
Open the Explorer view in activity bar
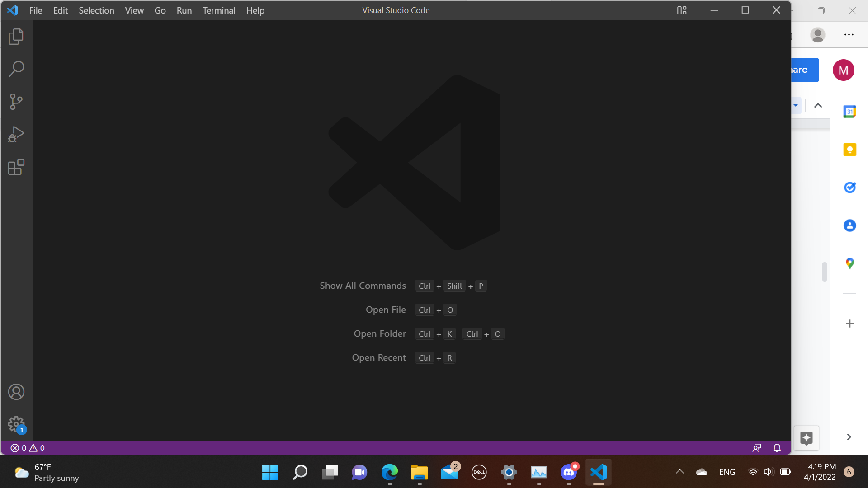pyautogui.click(x=16, y=37)
